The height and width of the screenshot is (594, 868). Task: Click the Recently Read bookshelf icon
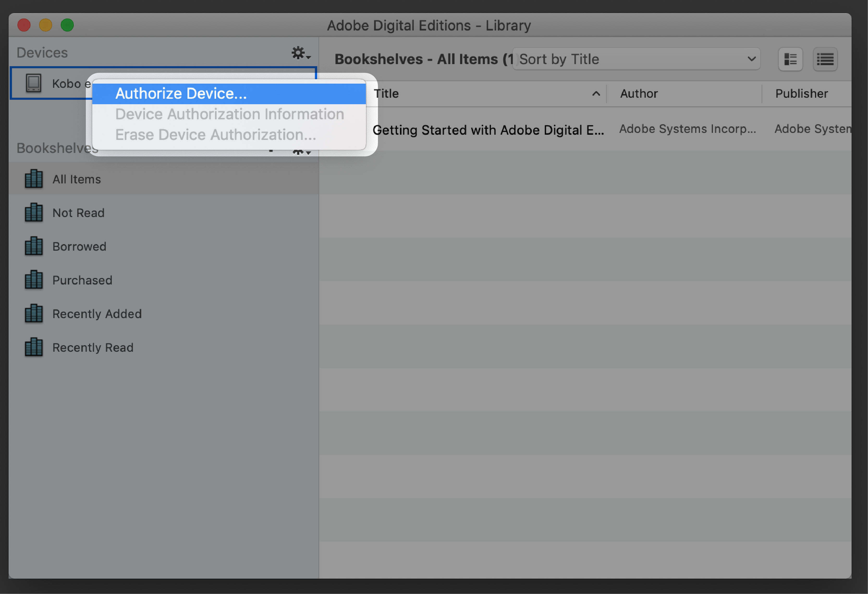pyautogui.click(x=34, y=346)
